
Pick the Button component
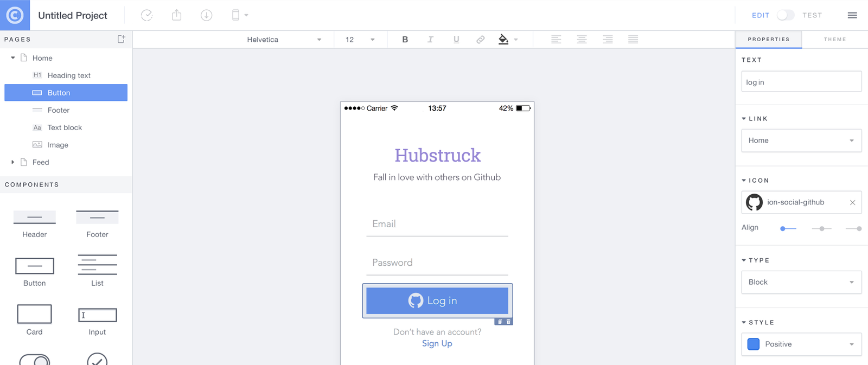35,272
